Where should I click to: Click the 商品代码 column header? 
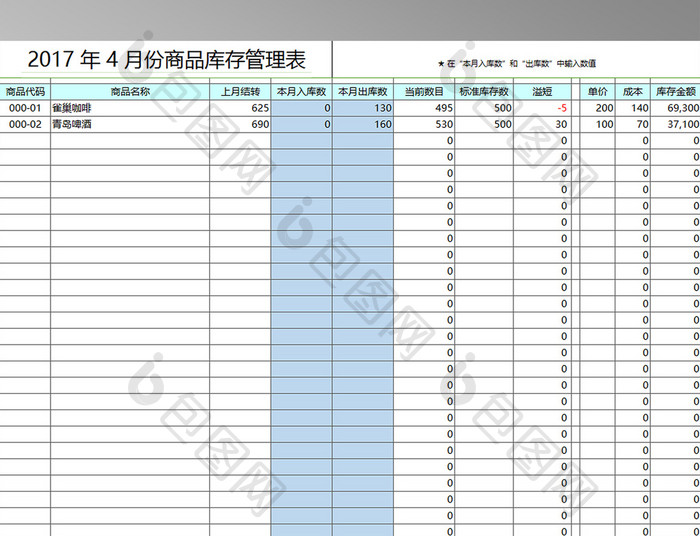point(25,91)
